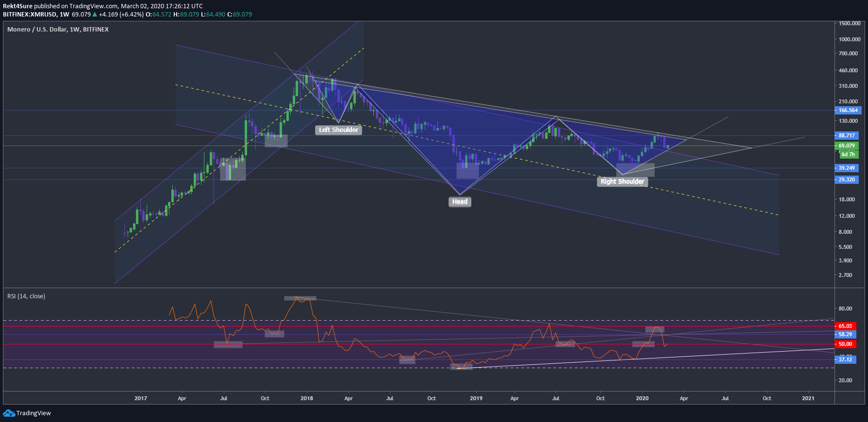The width and height of the screenshot is (868, 422).
Task: Click the RSI 65.03 red level tag
Action: [x=845, y=326]
